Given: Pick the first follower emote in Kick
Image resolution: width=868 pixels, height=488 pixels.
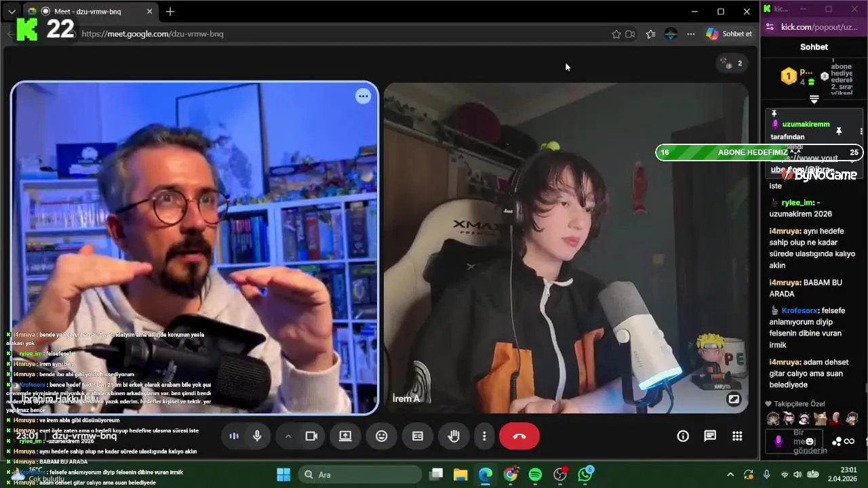Looking at the screenshot, I should pos(772,419).
